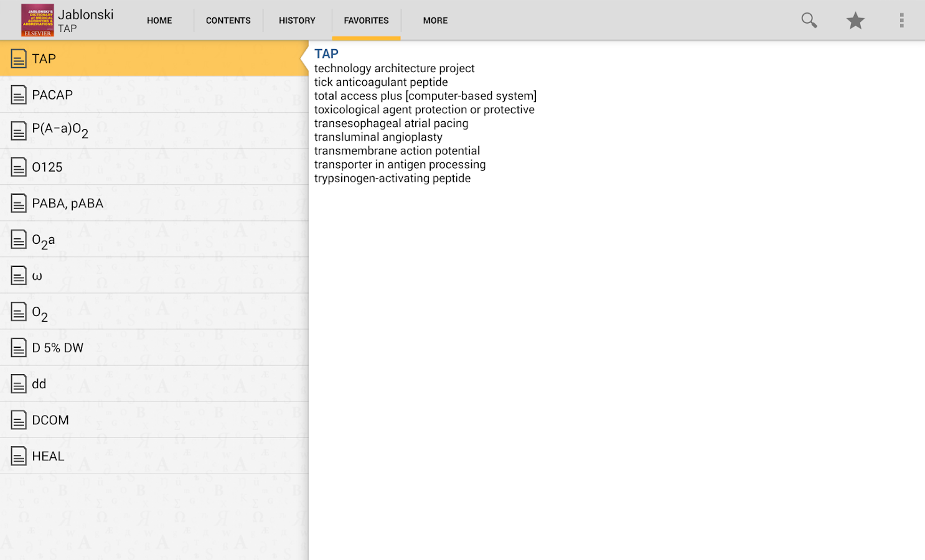Screen dimensions: 925x560
Task: Open the CONTENTS tab
Action: pyautogui.click(x=228, y=20)
